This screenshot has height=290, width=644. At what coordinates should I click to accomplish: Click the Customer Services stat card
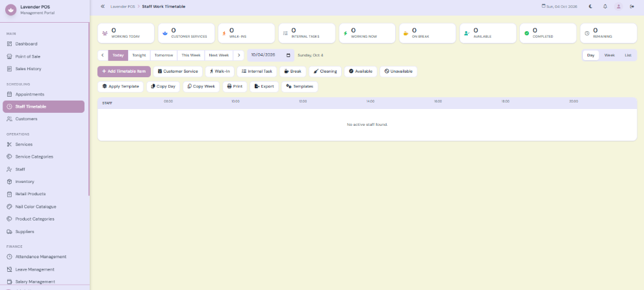pos(187,33)
